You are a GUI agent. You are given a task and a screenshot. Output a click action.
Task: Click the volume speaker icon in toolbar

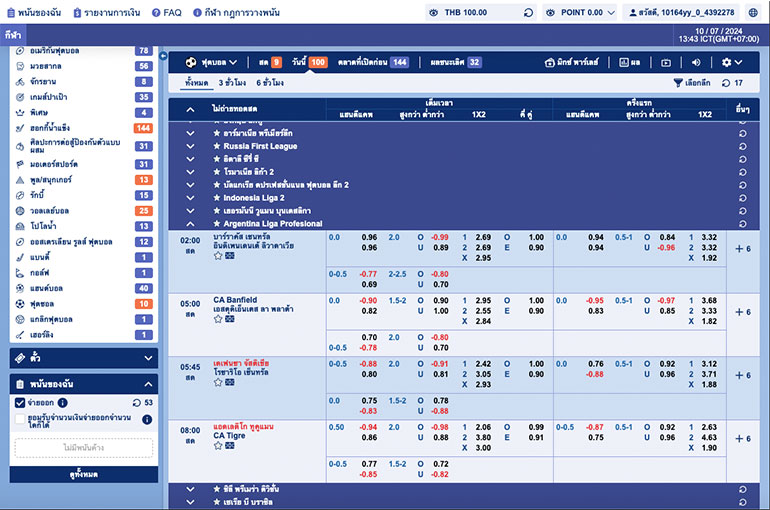coord(696,62)
